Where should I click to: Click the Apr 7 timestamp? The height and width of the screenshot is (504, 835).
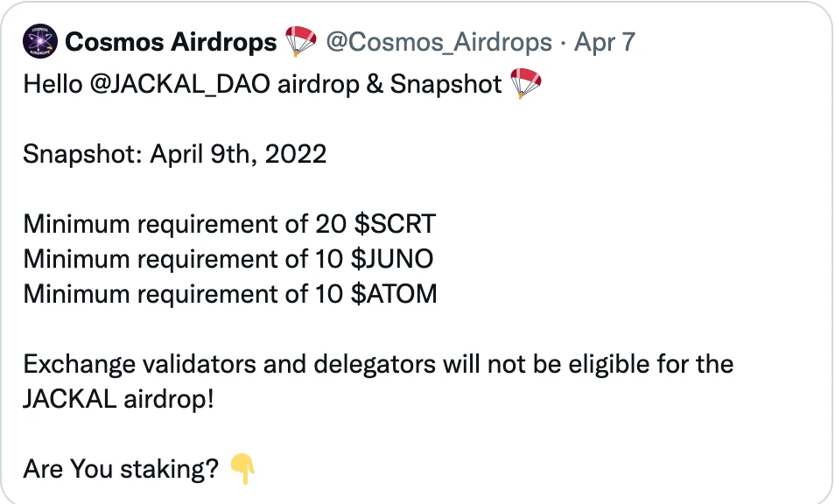coord(605,42)
